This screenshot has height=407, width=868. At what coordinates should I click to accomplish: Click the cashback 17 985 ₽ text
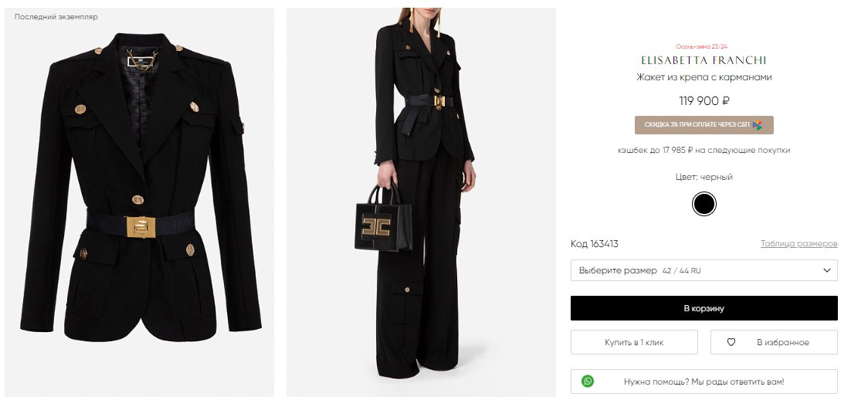(x=704, y=151)
